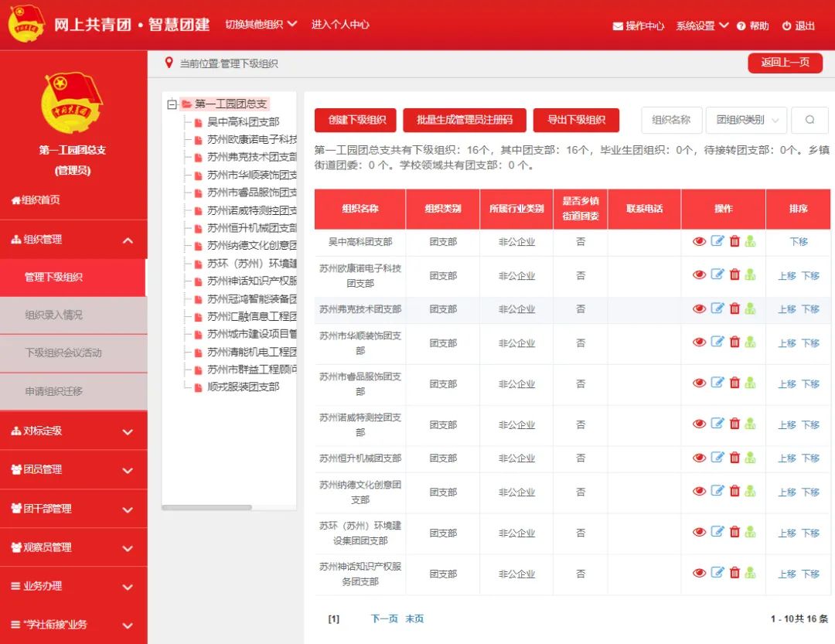Select 组织录入情况 in the sidebar
This screenshot has height=644, width=835.
point(73,315)
